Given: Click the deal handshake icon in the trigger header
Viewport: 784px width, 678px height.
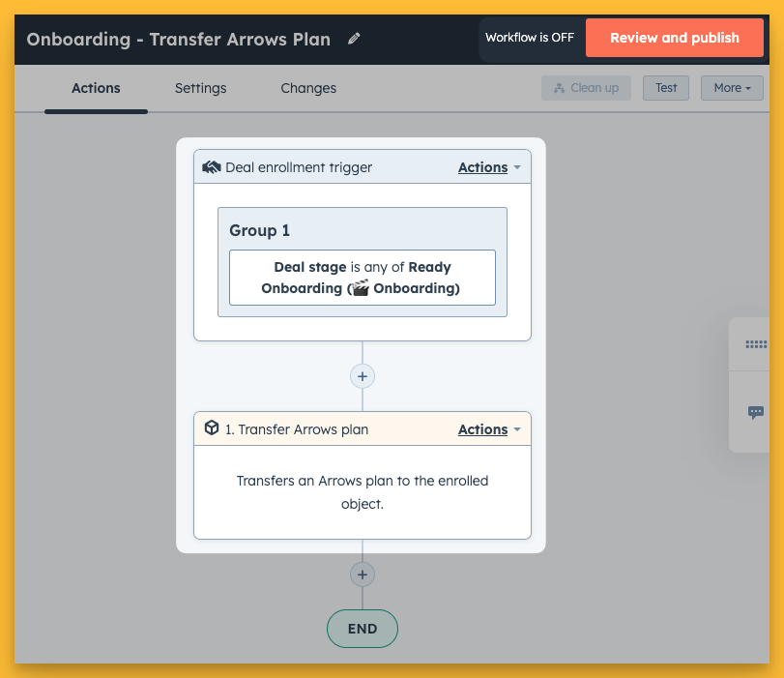Looking at the screenshot, I should pos(212,167).
